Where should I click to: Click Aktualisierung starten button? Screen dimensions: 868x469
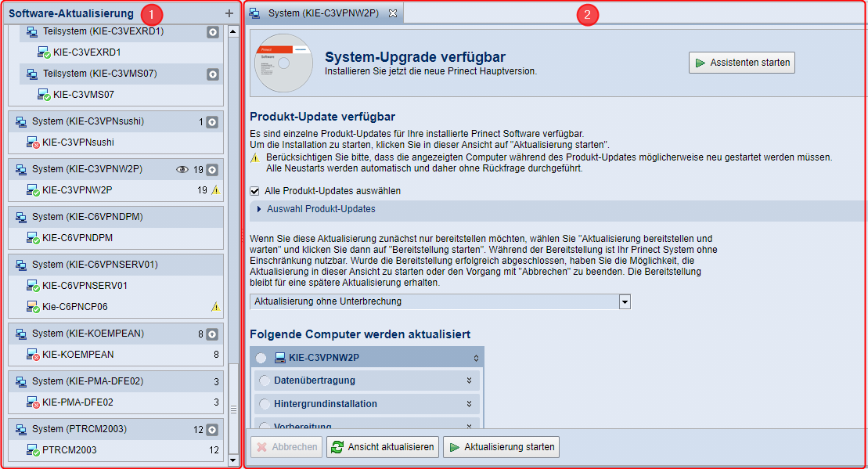[x=501, y=447]
